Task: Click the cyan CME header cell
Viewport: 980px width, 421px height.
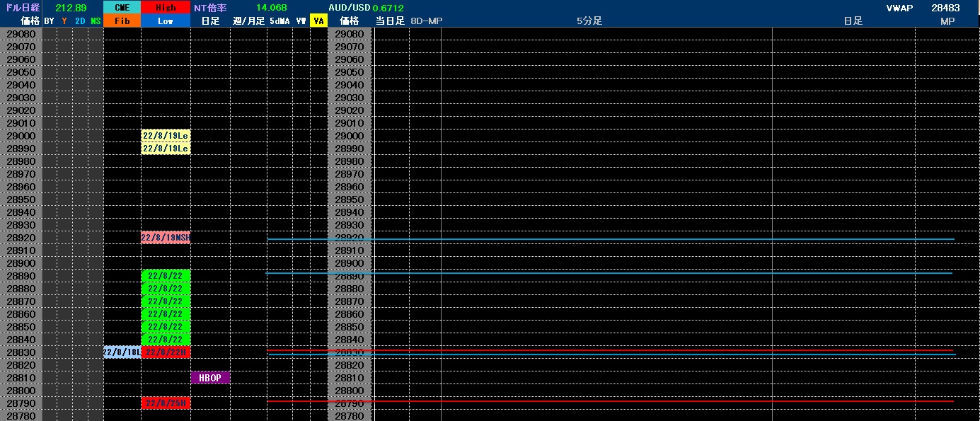Action: [122, 8]
